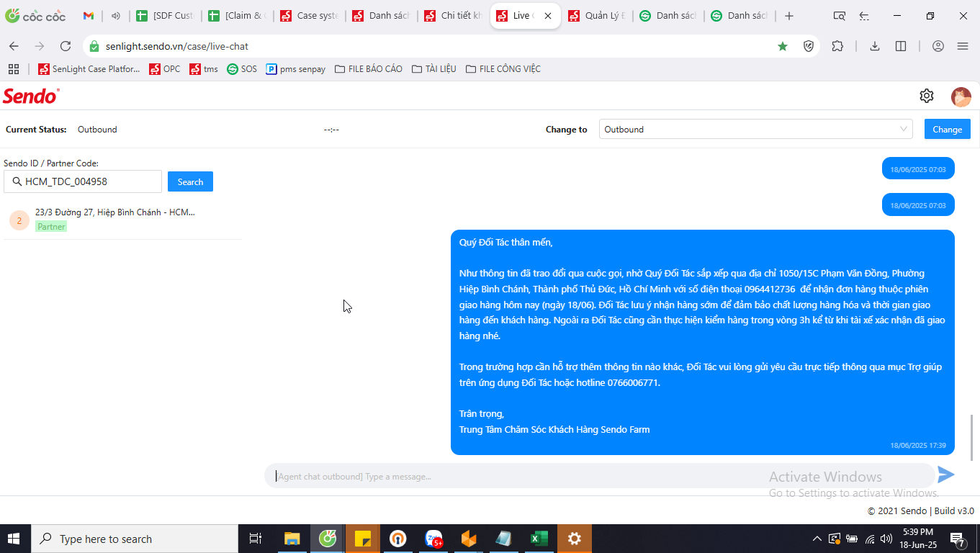Open the browser shield protection icon

809,46
